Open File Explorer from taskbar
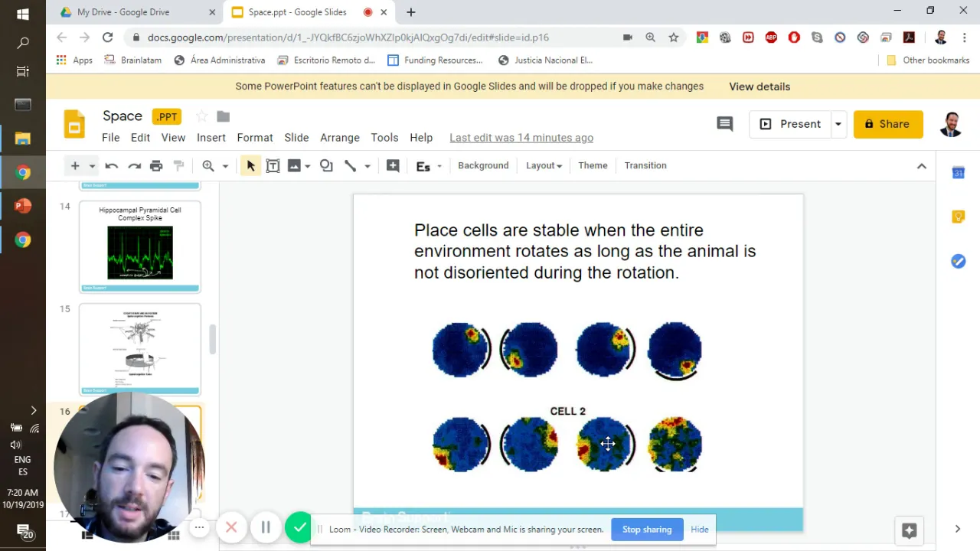Screen dimensions: 980x551 [x=23, y=139]
